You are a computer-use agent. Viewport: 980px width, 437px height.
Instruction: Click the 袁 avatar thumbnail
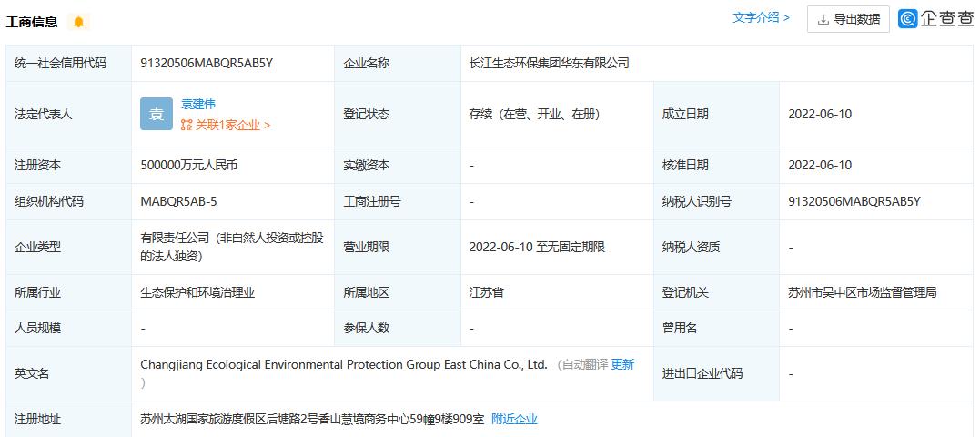point(157,114)
